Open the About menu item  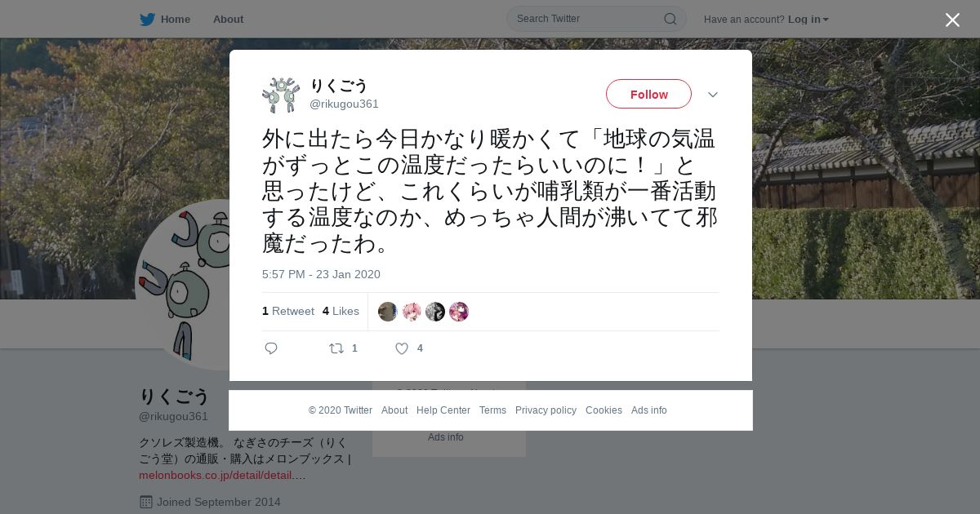click(228, 19)
